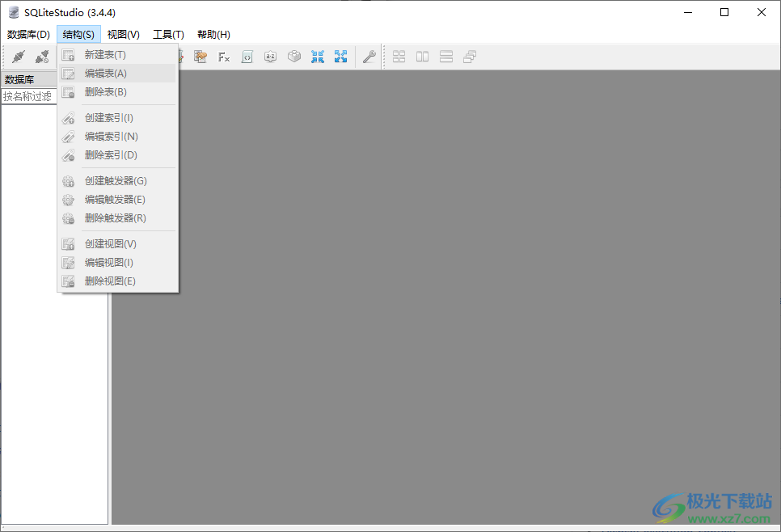Choose 编辑表(A) in the dropdown menu
The height and width of the screenshot is (532, 781).
pos(105,74)
